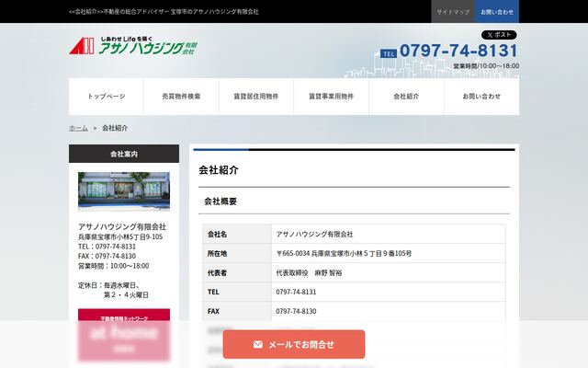The image size is (588, 368).
Task: Click 0797-74-8131 in the company table
Action: pyautogui.click(x=296, y=292)
